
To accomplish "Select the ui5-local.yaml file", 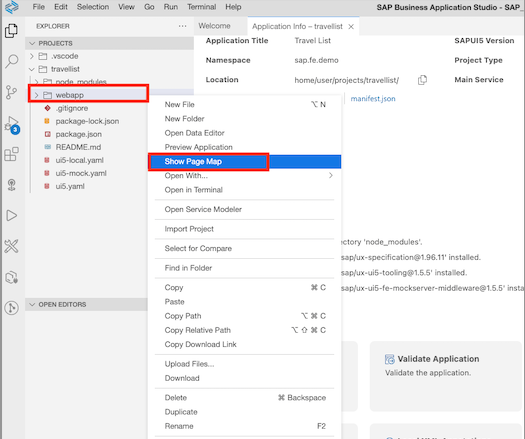I will 79,160.
